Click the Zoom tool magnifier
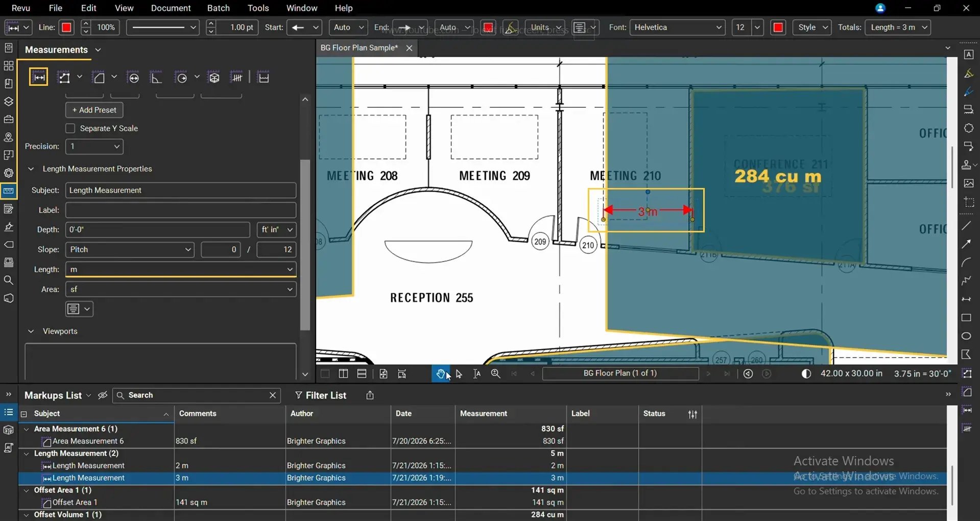 click(495, 374)
